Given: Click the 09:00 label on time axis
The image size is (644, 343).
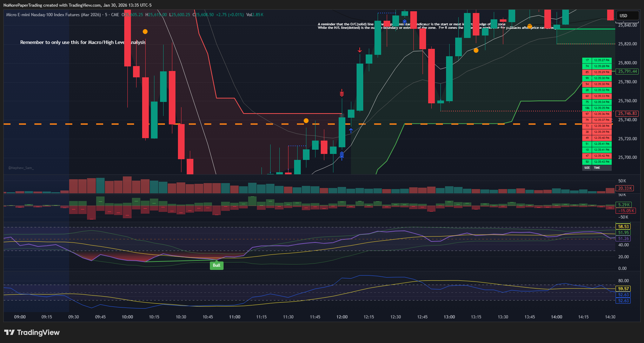Looking at the screenshot, I should 20,317.
